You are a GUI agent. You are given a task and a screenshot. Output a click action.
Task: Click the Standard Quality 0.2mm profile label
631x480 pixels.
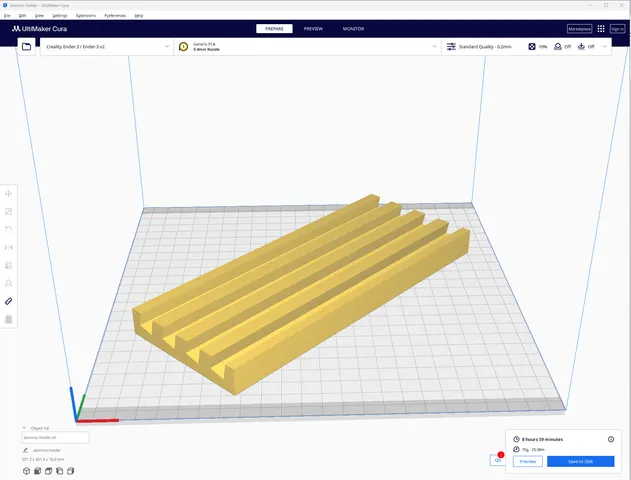pyautogui.click(x=485, y=47)
